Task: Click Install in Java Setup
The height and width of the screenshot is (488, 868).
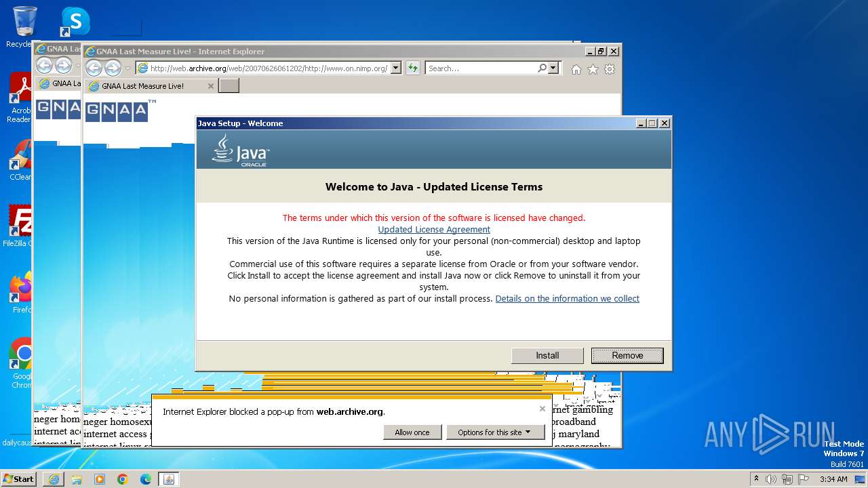Action: [547, 355]
